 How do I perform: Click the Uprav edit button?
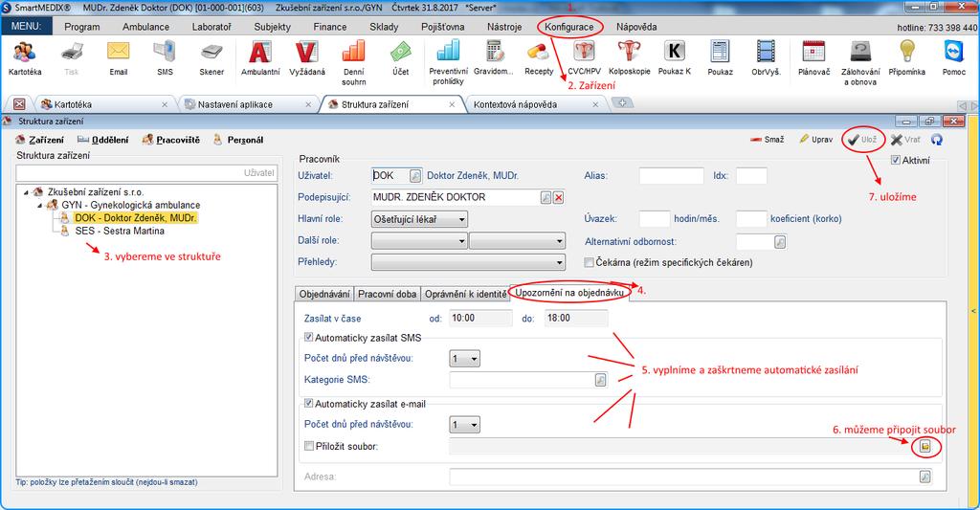coord(815,140)
